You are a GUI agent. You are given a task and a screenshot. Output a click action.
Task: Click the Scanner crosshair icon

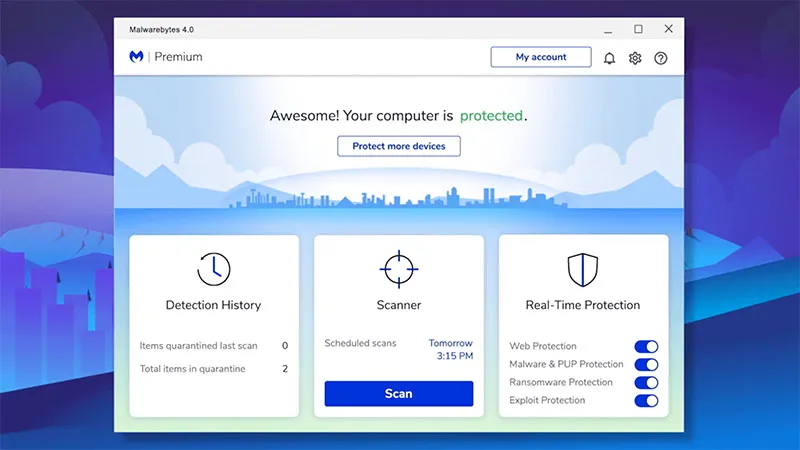[399, 269]
